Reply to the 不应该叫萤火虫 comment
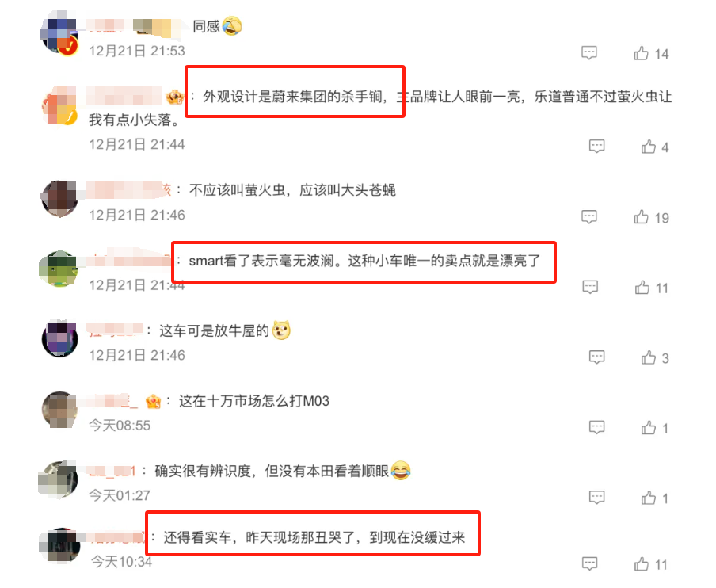The width and height of the screenshot is (716, 588). point(589,216)
